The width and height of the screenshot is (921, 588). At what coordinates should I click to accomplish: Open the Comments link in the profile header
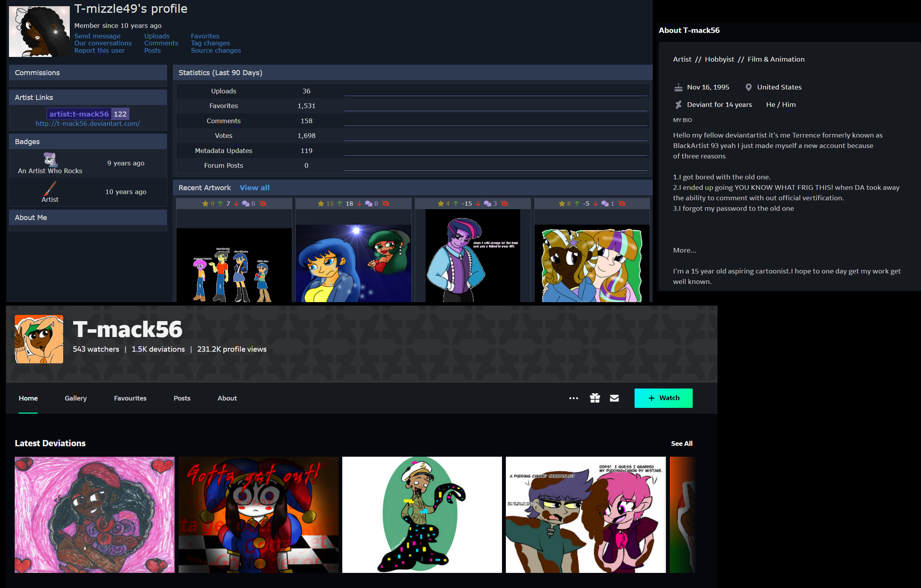tap(161, 43)
